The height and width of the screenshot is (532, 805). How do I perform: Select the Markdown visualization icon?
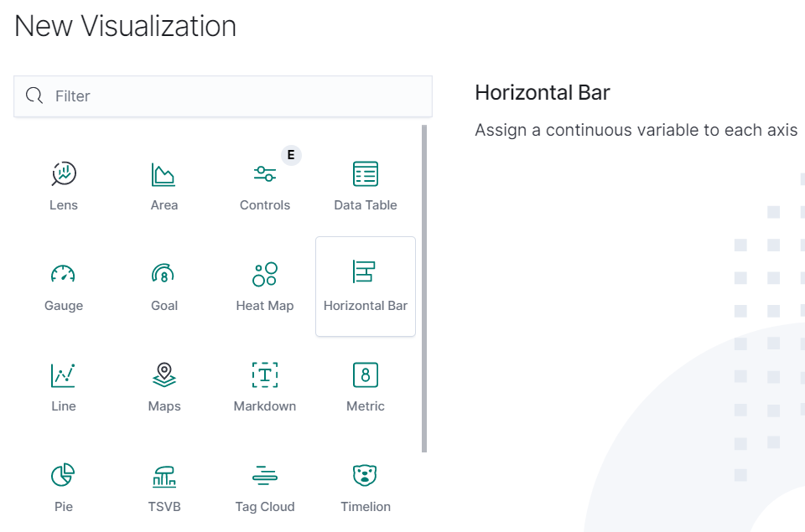click(265, 374)
